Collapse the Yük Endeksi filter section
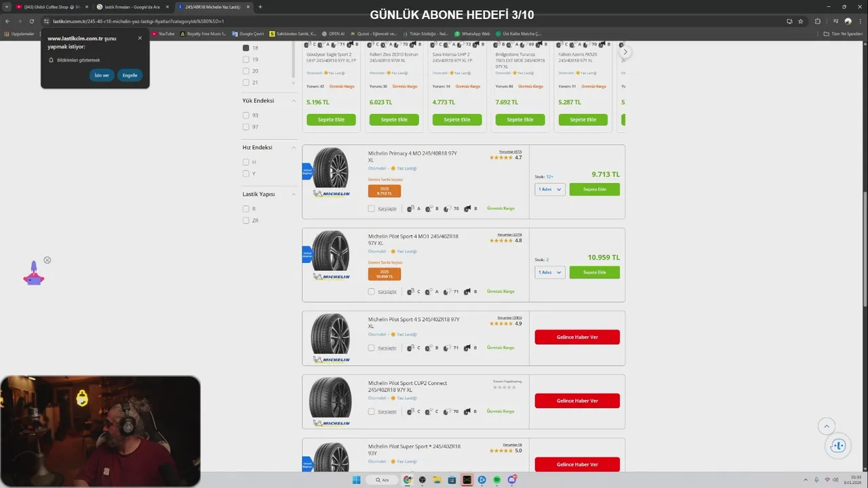 (294, 101)
